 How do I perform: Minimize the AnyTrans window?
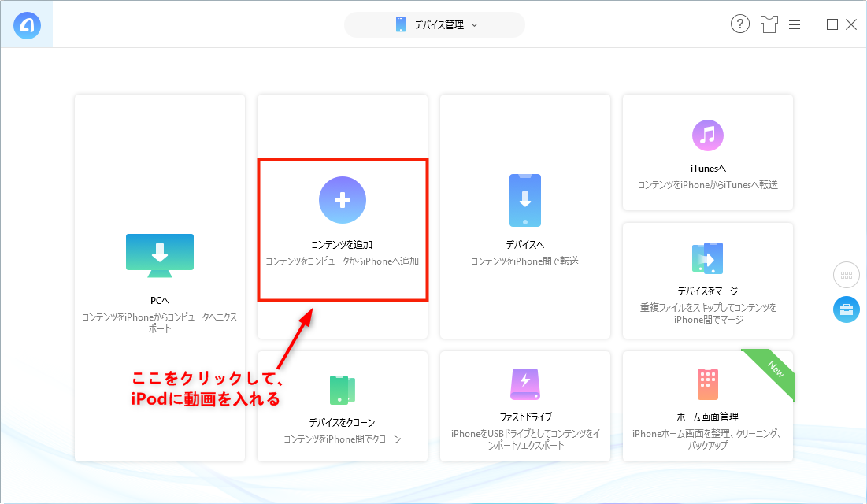click(813, 24)
